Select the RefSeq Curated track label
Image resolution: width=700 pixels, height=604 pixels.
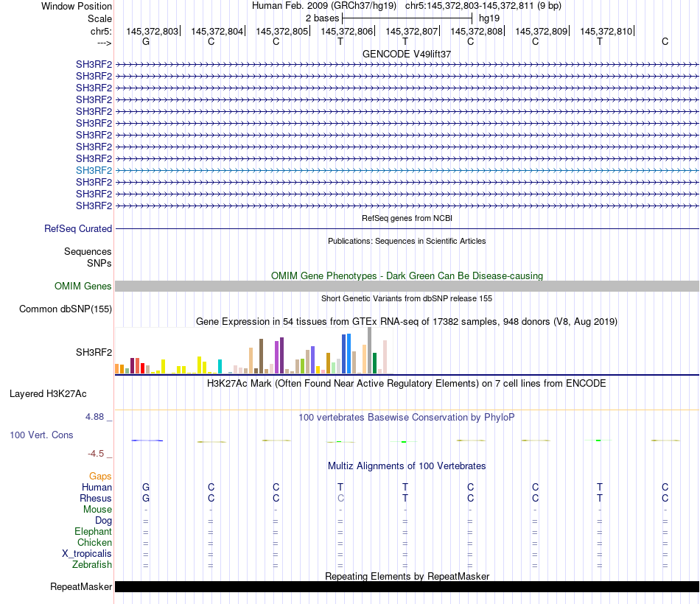[x=77, y=228]
